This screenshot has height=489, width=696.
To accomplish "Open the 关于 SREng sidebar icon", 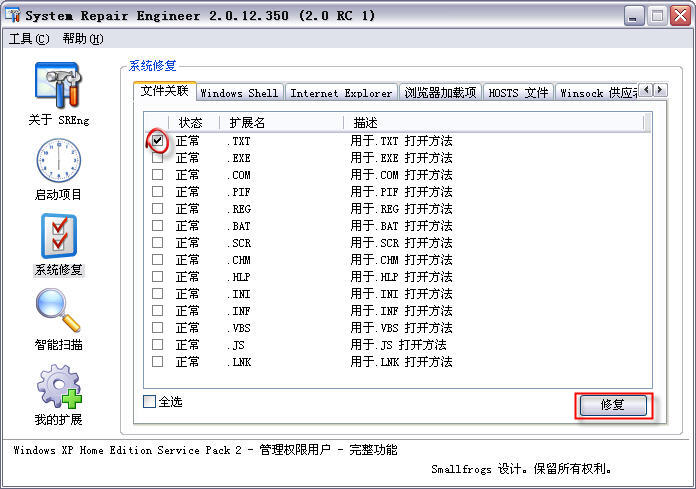I will point(58,85).
